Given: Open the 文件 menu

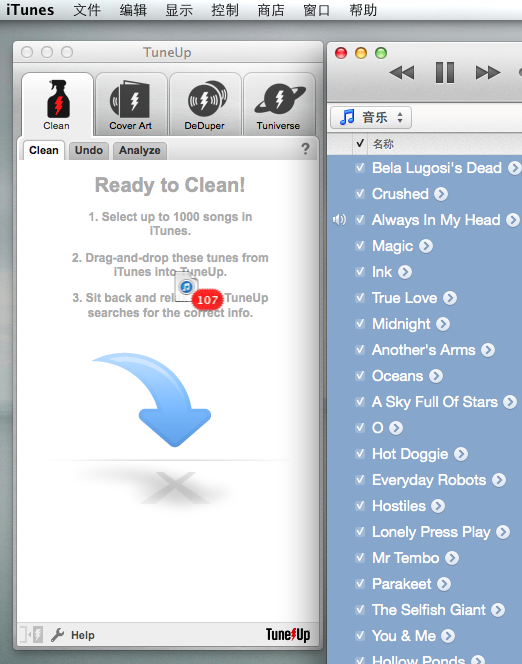Looking at the screenshot, I should coord(87,10).
